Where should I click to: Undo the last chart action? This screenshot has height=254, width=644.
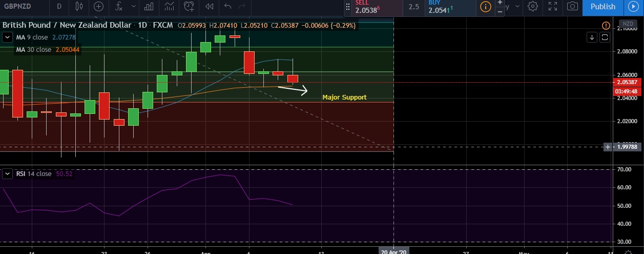pos(228,7)
